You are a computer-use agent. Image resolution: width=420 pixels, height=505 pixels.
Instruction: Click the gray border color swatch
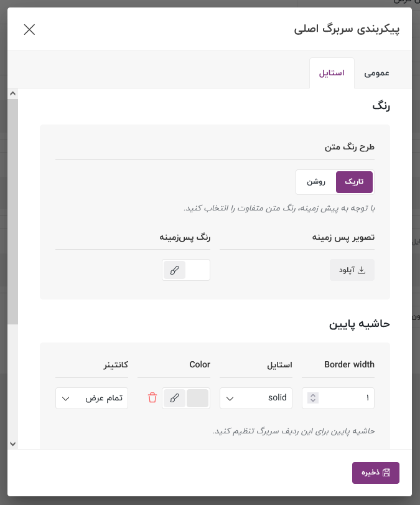198,398
